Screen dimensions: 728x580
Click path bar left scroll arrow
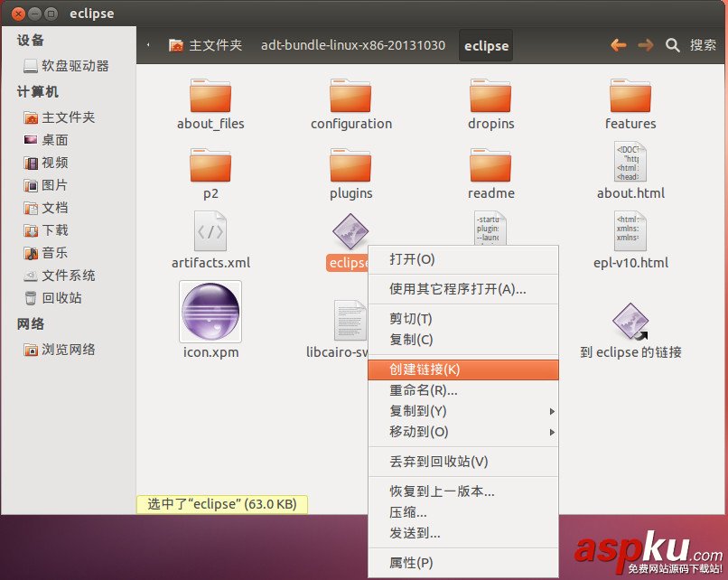coord(148,45)
